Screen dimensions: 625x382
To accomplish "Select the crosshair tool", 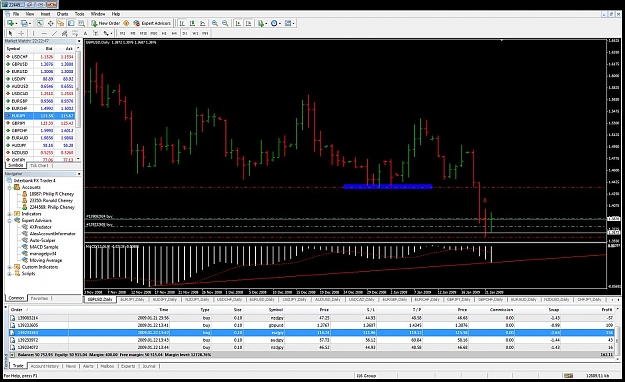I will click(x=21, y=33).
